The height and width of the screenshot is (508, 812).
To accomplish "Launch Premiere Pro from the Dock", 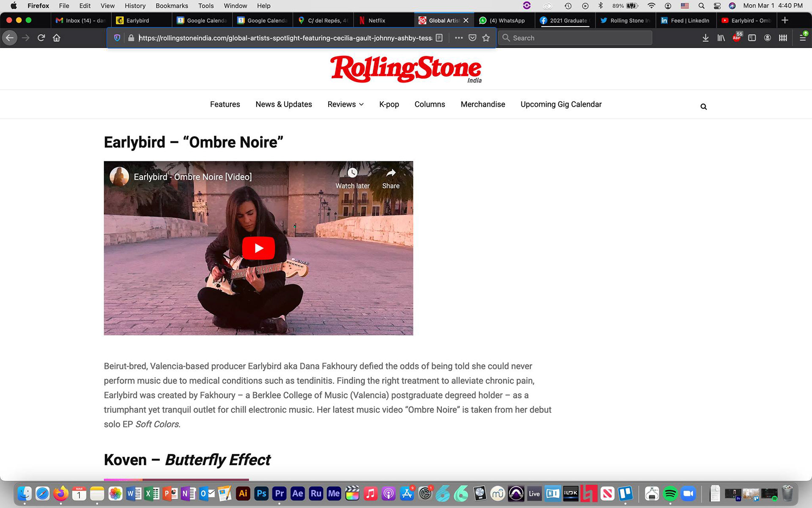I will [x=280, y=494].
